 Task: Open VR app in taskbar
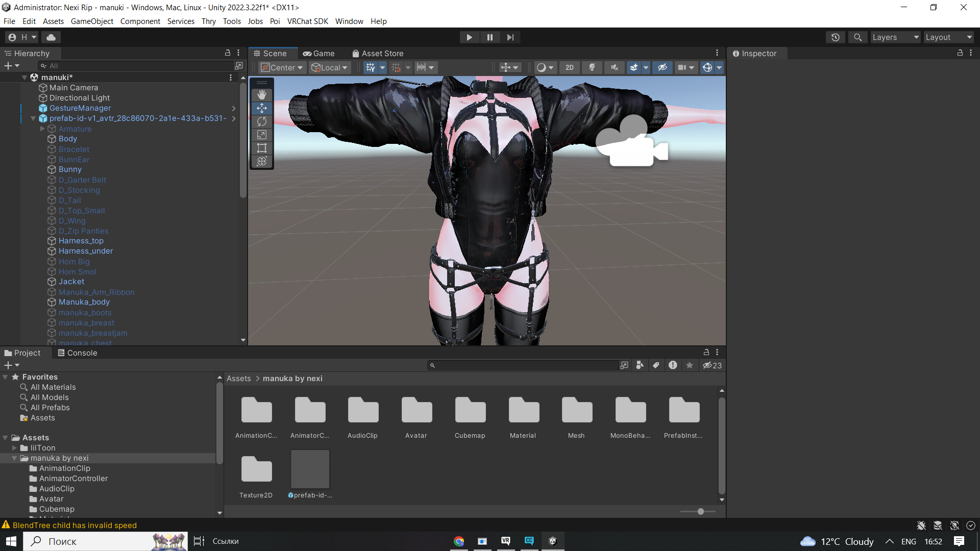point(506,541)
